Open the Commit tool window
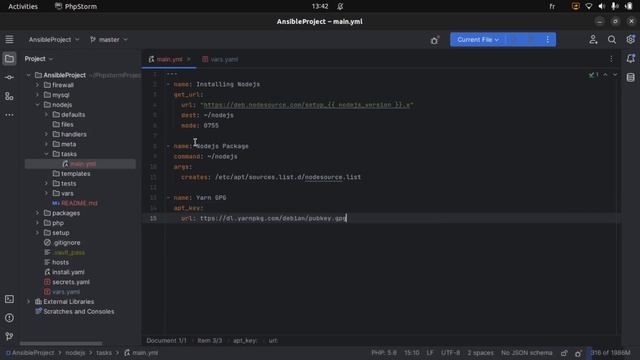This screenshot has height=360, width=640. 9,77
